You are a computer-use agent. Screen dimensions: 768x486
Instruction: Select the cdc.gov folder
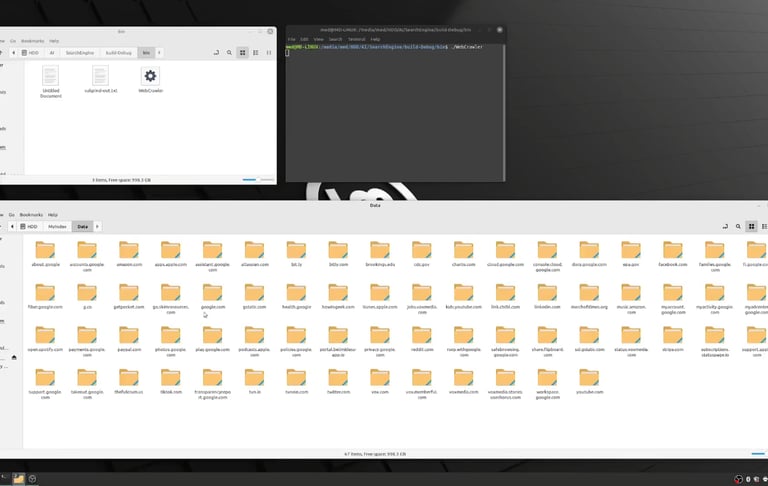pyautogui.click(x=422, y=254)
